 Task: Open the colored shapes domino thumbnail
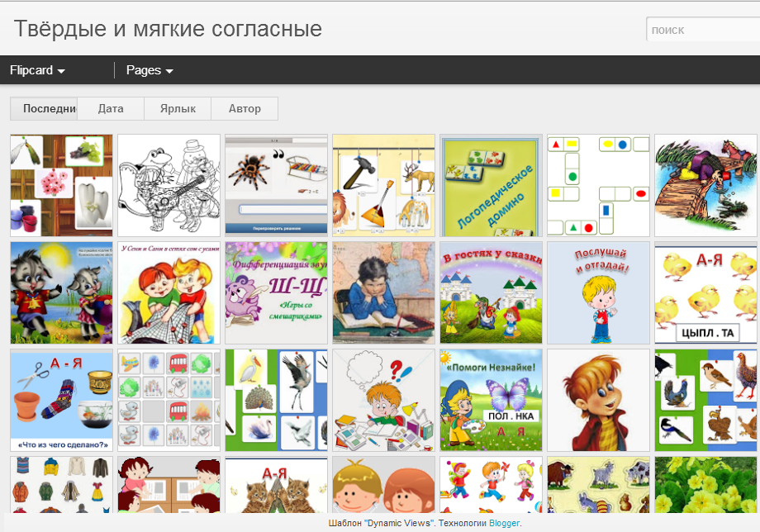[x=599, y=186]
